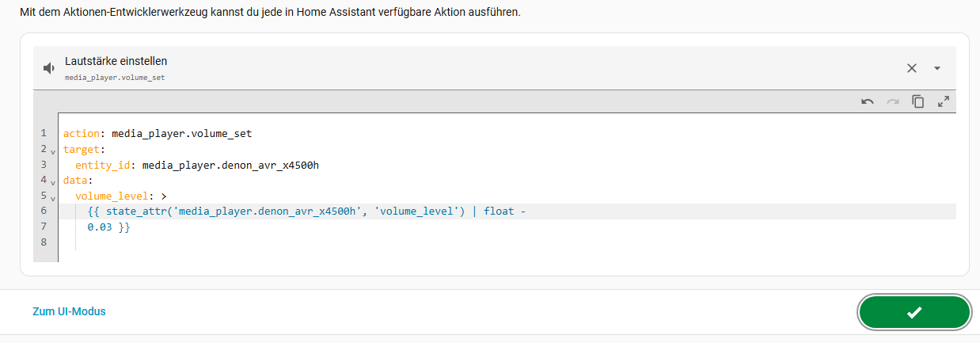
Task: Expand the code editor to fullscreen
Action: 944,101
